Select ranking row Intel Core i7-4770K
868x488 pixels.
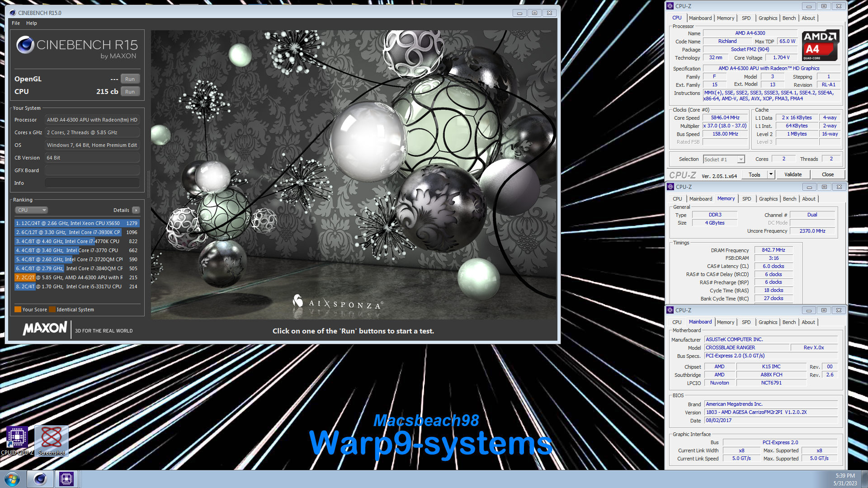point(77,241)
